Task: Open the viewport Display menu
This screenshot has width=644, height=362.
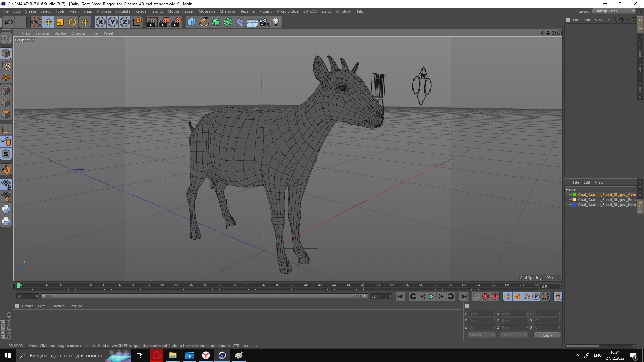Action: coord(60,33)
